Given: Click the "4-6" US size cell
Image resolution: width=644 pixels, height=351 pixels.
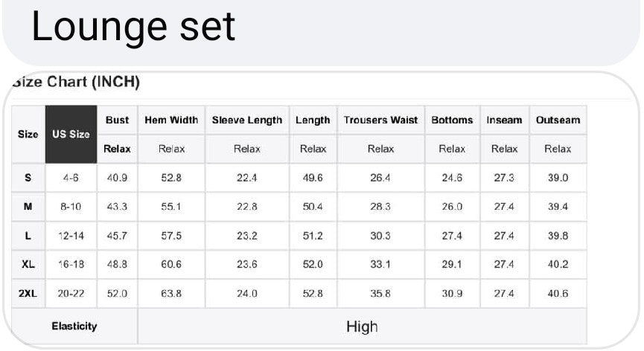Looking at the screenshot, I should (71, 178).
